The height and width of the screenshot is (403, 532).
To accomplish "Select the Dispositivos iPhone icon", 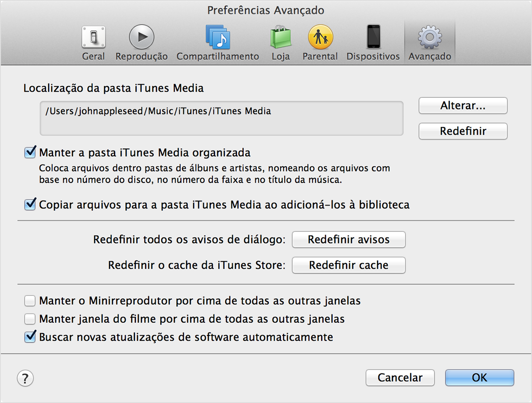I will click(x=373, y=37).
